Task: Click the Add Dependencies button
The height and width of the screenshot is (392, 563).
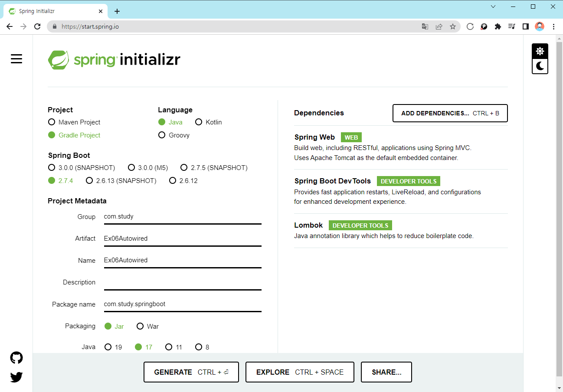Action: (450, 113)
